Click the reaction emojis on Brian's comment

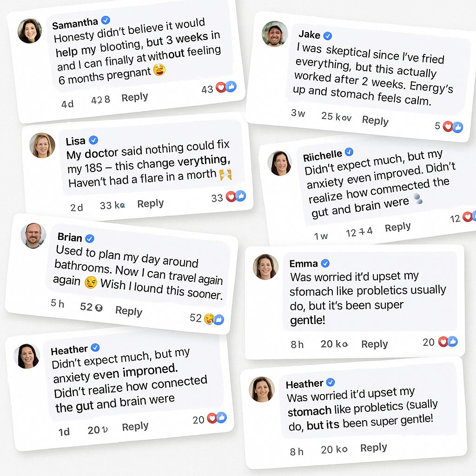coord(213,319)
